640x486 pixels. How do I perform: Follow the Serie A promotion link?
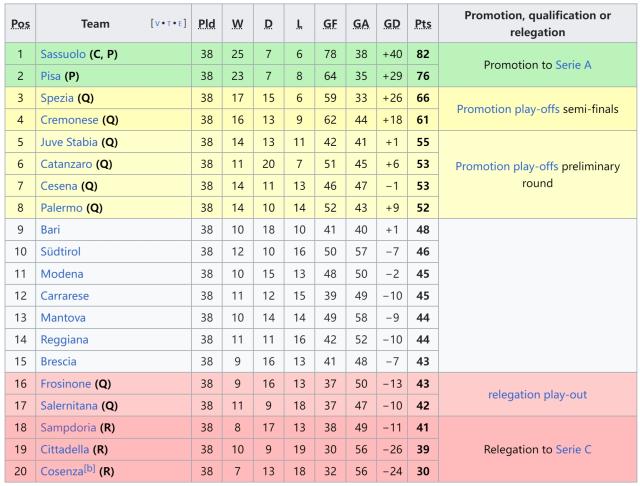tap(575, 64)
